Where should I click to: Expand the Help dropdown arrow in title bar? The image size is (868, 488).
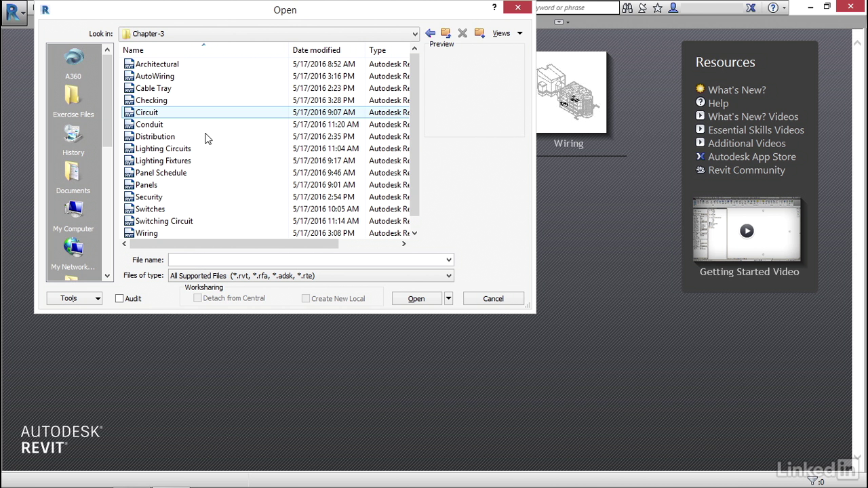coord(785,8)
